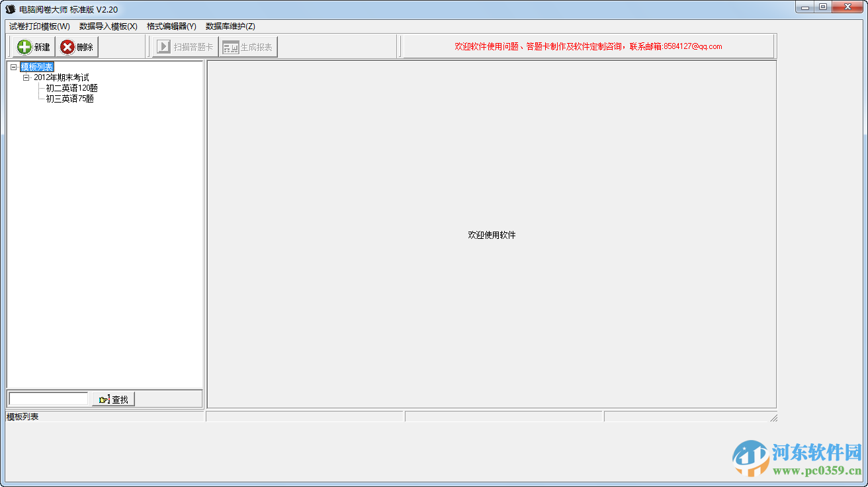The width and height of the screenshot is (868, 487).
Task: Close the 电脑阅卷大师 window
Action: (x=847, y=7)
